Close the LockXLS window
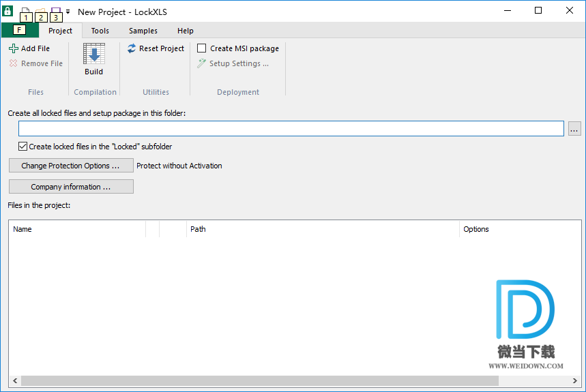 pos(570,11)
